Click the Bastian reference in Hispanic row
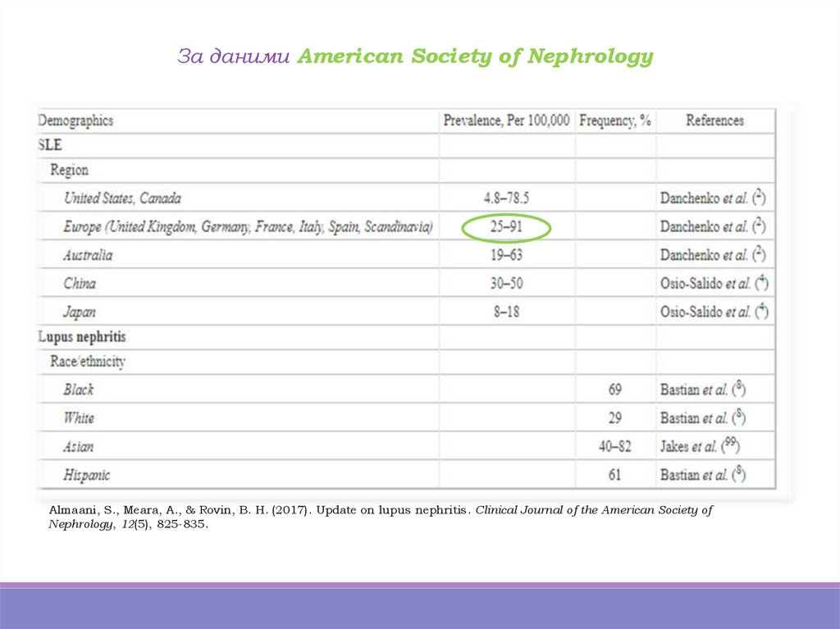This screenshot has height=629, width=840. pyautogui.click(x=703, y=474)
